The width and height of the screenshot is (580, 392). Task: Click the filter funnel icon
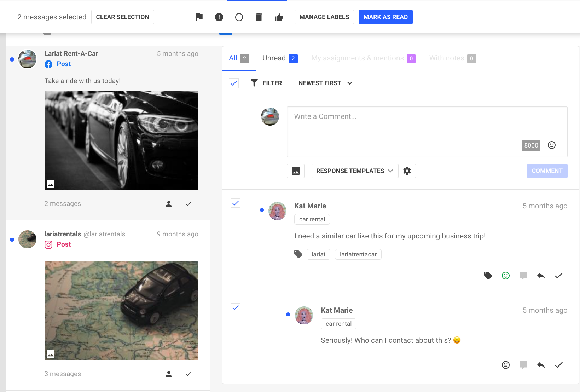(x=254, y=83)
